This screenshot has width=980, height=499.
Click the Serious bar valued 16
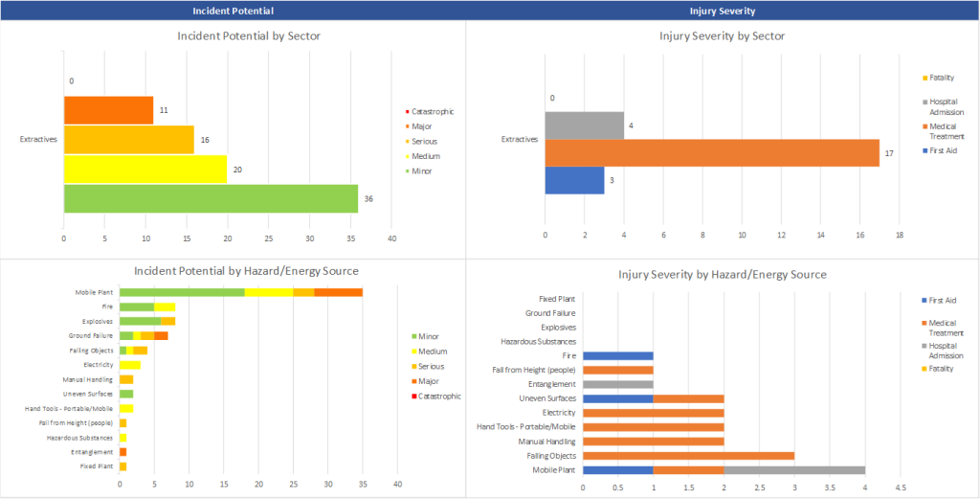pos(129,140)
